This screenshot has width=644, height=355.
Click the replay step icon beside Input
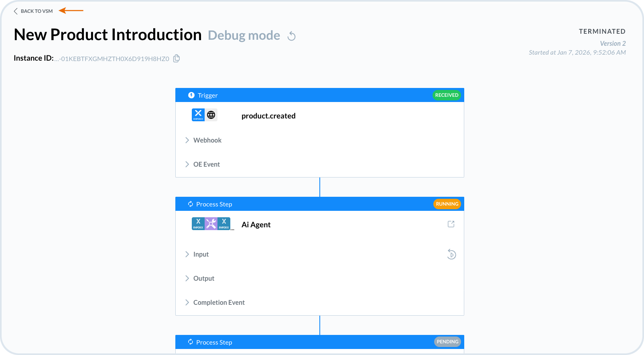pyautogui.click(x=451, y=254)
